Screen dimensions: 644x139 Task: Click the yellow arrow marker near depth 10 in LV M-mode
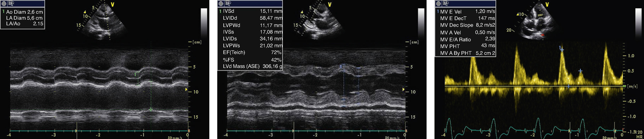(403, 90)
